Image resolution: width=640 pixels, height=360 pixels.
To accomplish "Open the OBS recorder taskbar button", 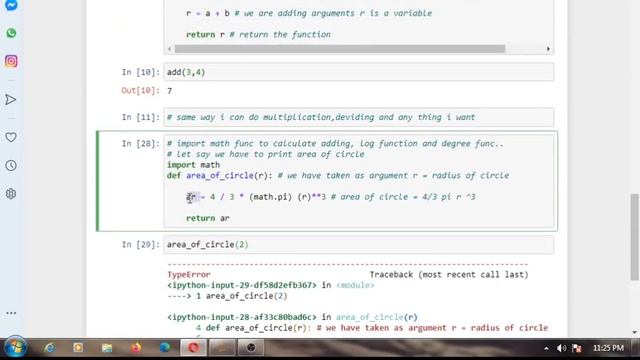I will tap(251, 347).
